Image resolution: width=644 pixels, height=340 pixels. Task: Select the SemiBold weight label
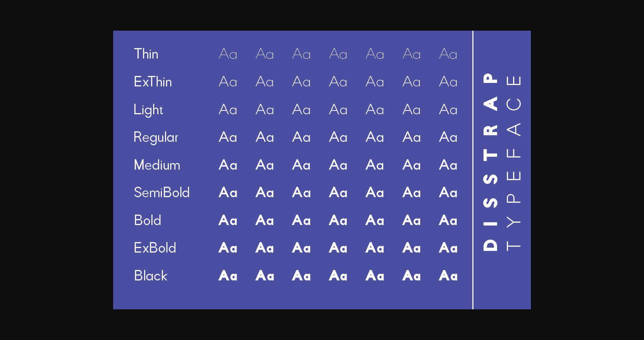[x=162, y=192]
